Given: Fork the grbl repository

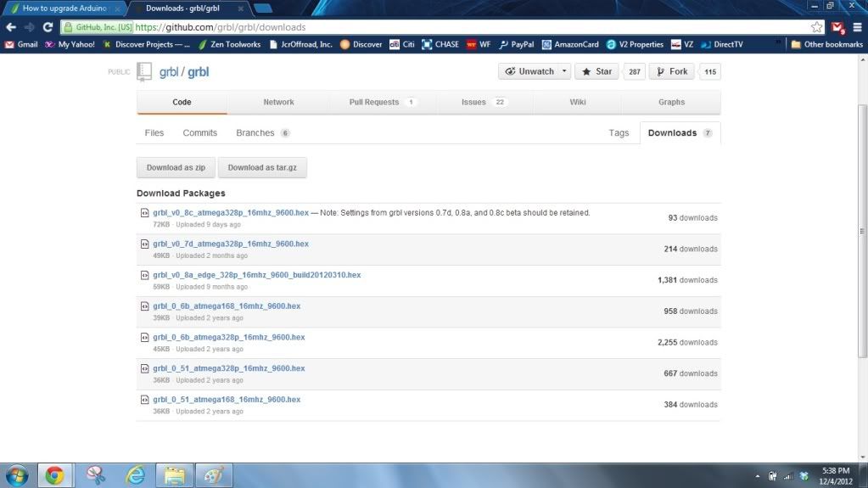Looking at the screenshot, I should tap(672, 71).
